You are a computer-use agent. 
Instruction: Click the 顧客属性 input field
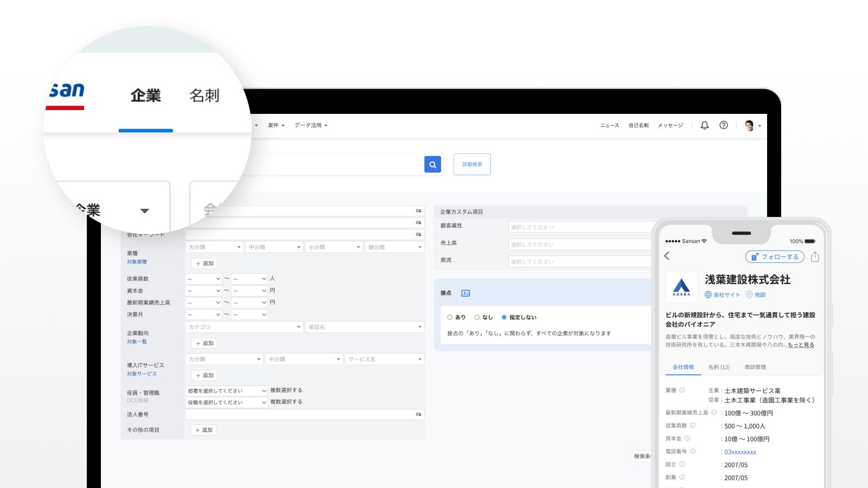(580, 227)
